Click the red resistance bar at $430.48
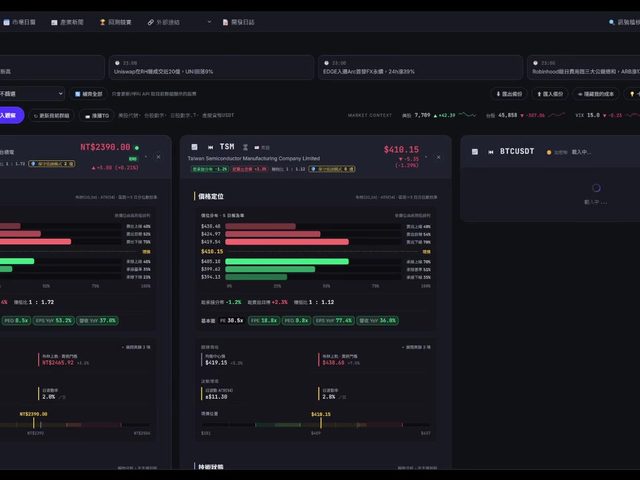The image size is (640, 480). pos(260,226)
